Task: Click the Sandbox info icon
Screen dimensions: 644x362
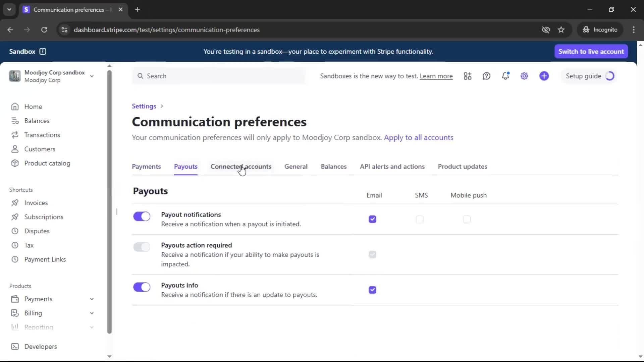Action: point(43,51)
